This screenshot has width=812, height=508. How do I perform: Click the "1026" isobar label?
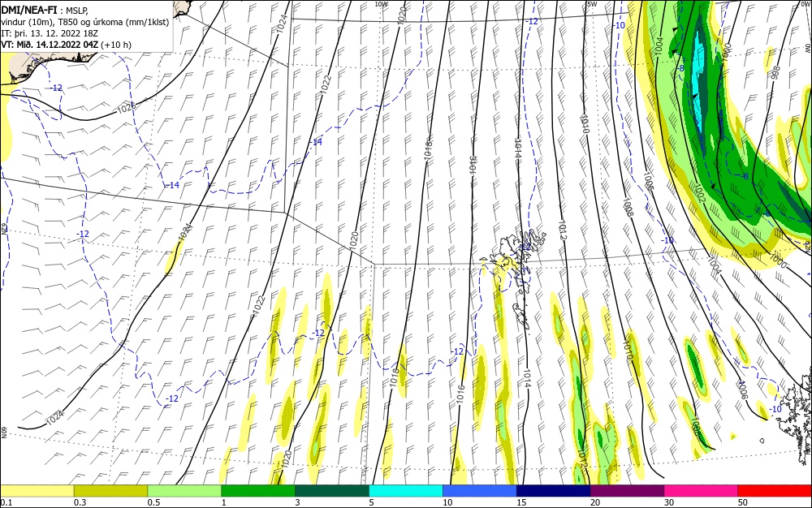[x=127, y=108]
